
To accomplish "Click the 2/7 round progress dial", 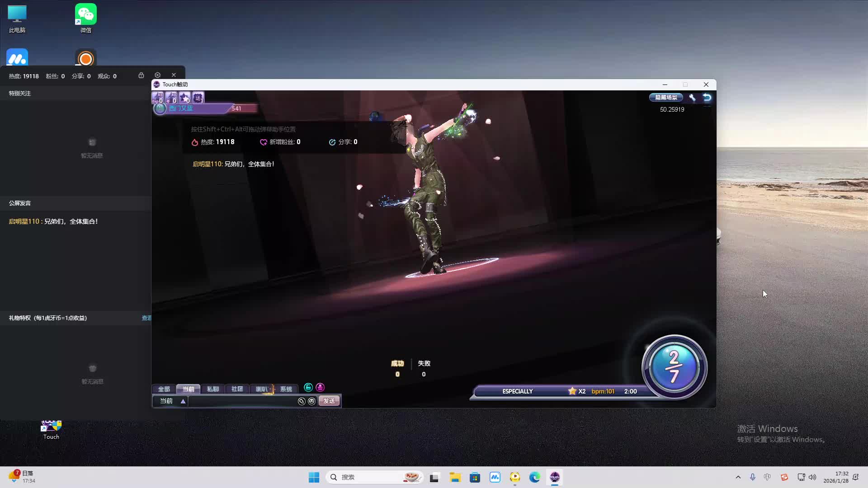I will pyautogui.click(x=674, y=366).
